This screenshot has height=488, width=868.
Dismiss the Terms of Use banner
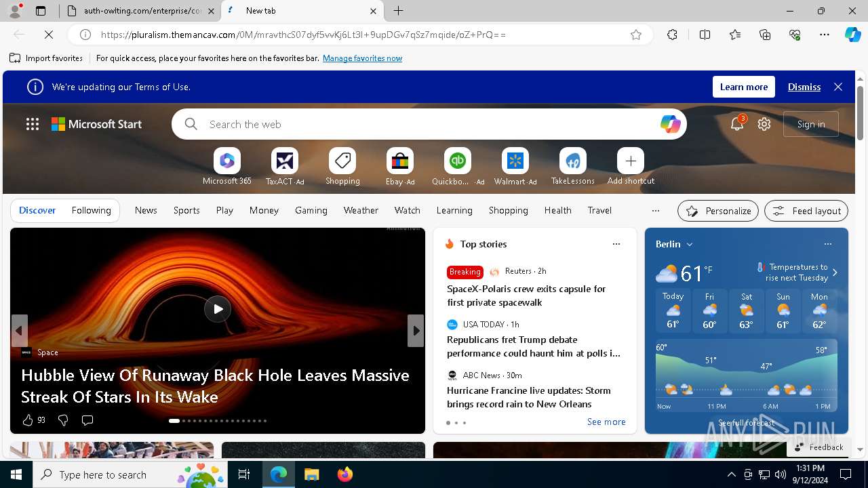click(804, 87)
